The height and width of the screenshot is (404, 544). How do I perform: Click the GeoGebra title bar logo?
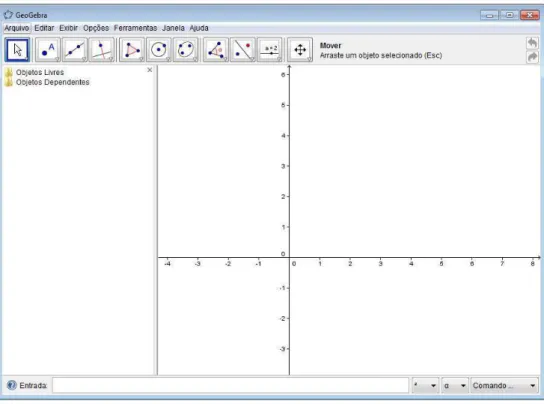[8, 15]
